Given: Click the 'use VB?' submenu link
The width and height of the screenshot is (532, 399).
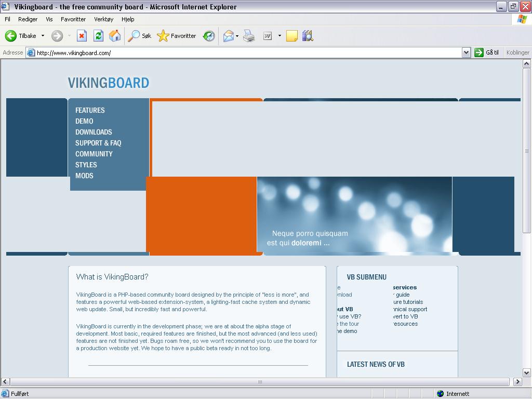Looking at the screenshot, I should (x=349, y=316).
